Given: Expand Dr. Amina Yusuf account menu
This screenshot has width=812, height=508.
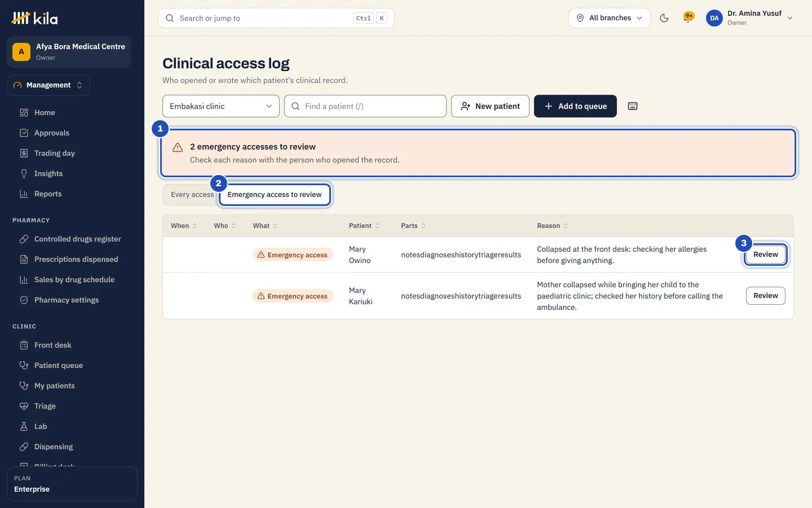Looking at the screenshot, I should point(750,18).
